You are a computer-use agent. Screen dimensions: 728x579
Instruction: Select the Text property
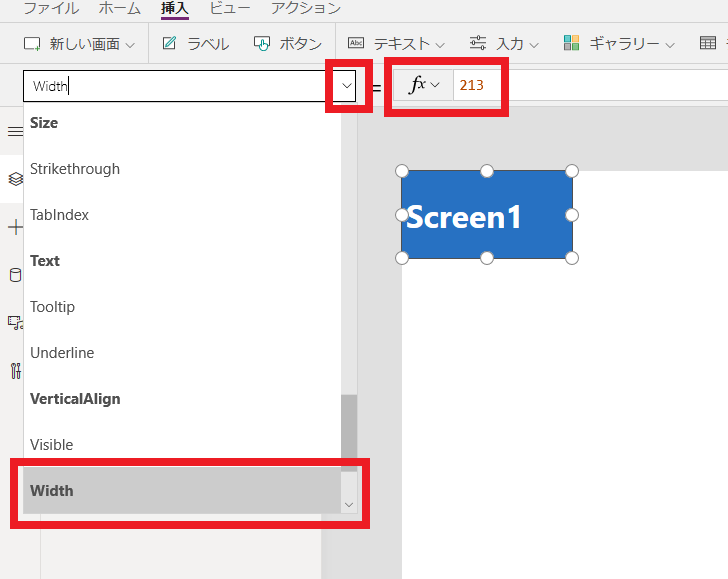coord(182,261)
